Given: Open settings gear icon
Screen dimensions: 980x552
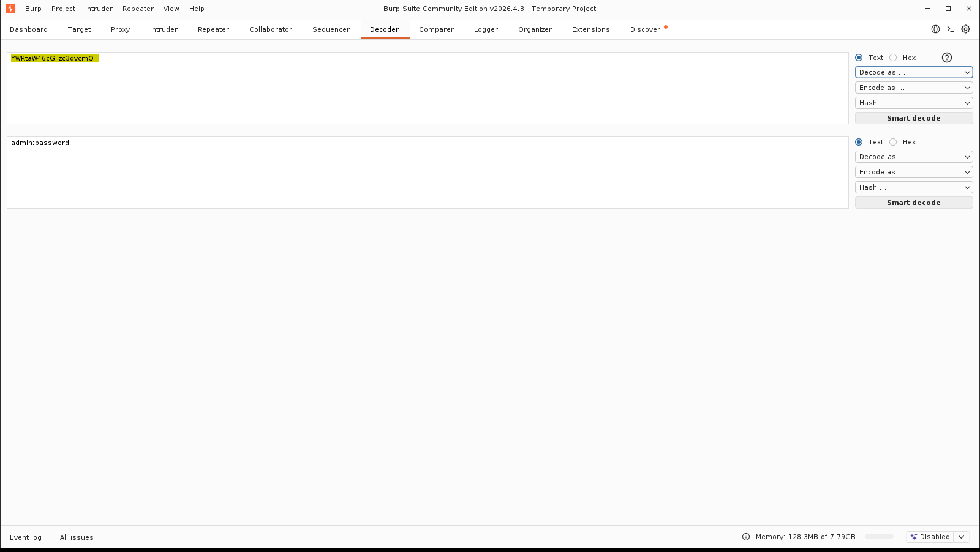Looking at the screenshot, I should [x=966, y=29].
